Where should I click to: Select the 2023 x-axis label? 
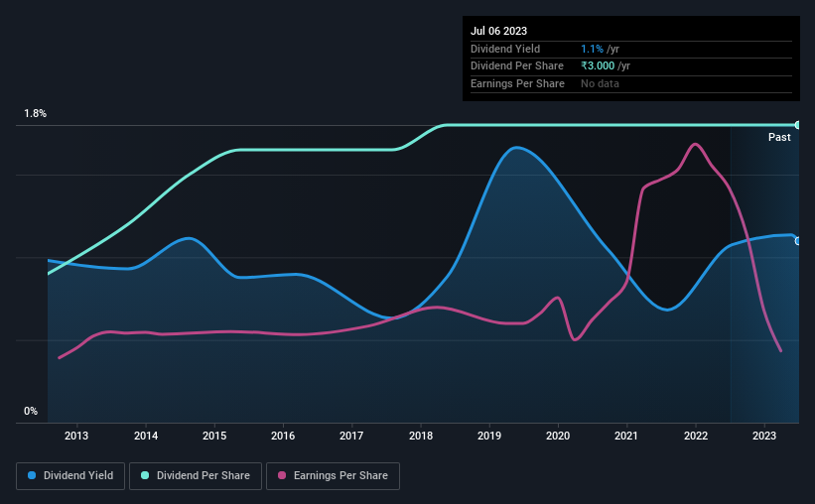pos(764,436)
